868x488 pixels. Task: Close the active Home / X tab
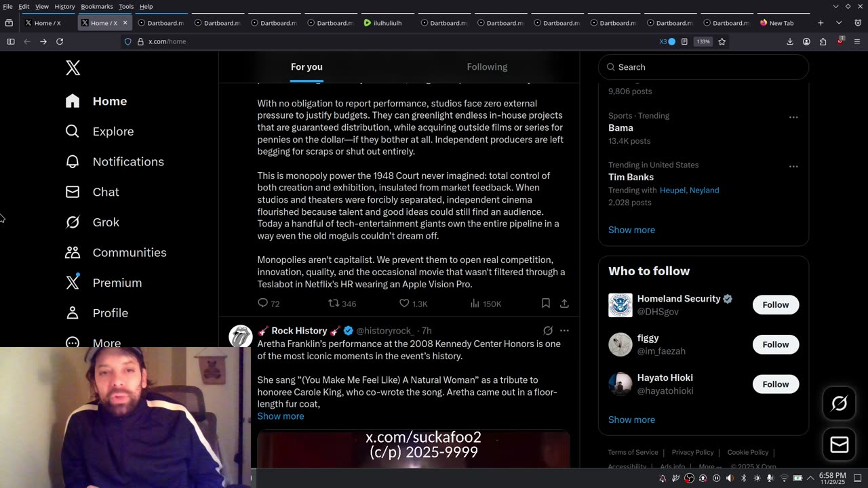point(125,23)
